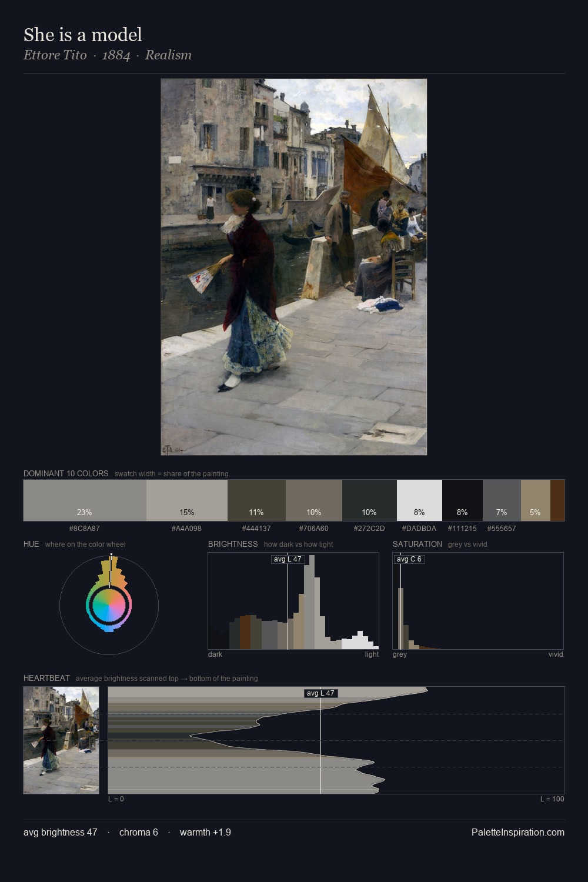This screenshot has height=882, width=588.
Task: Open the PaletteInspiration.com link
Action: tap(518, 832)
